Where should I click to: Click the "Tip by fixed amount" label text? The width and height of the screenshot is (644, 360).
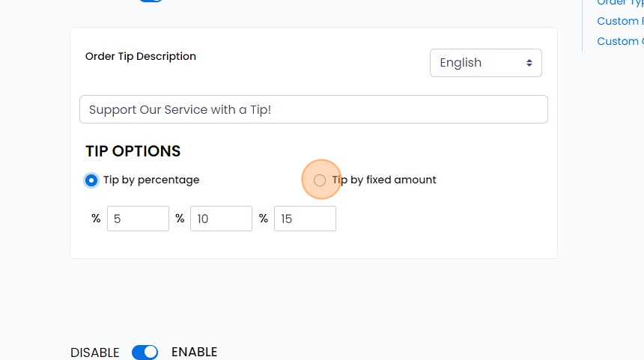tap(384, 180)
